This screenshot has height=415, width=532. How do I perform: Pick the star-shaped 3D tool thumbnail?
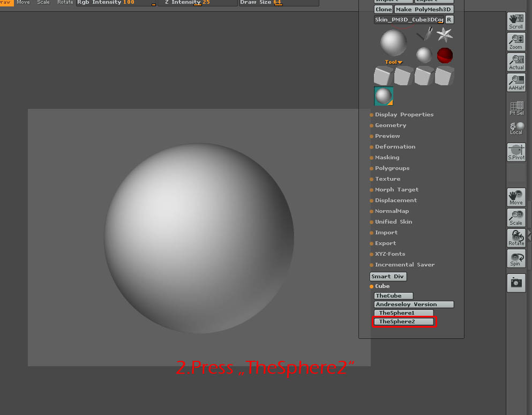444,35
